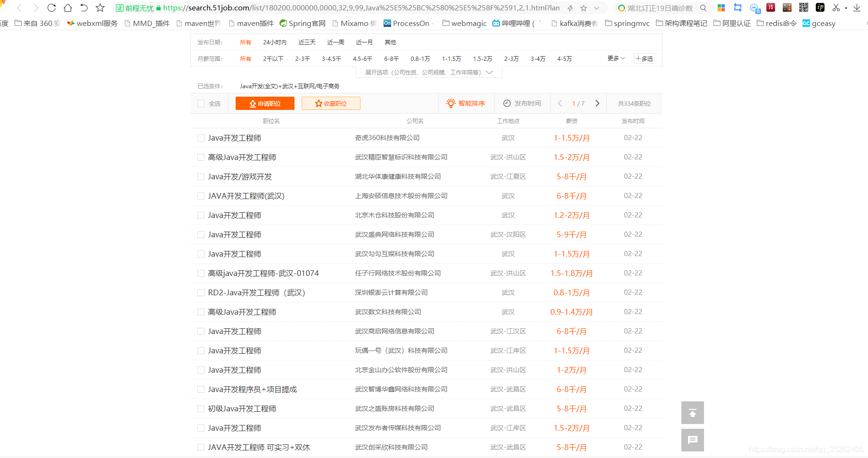
Task: Sort results by 发布时间
Action: [522, 103]
